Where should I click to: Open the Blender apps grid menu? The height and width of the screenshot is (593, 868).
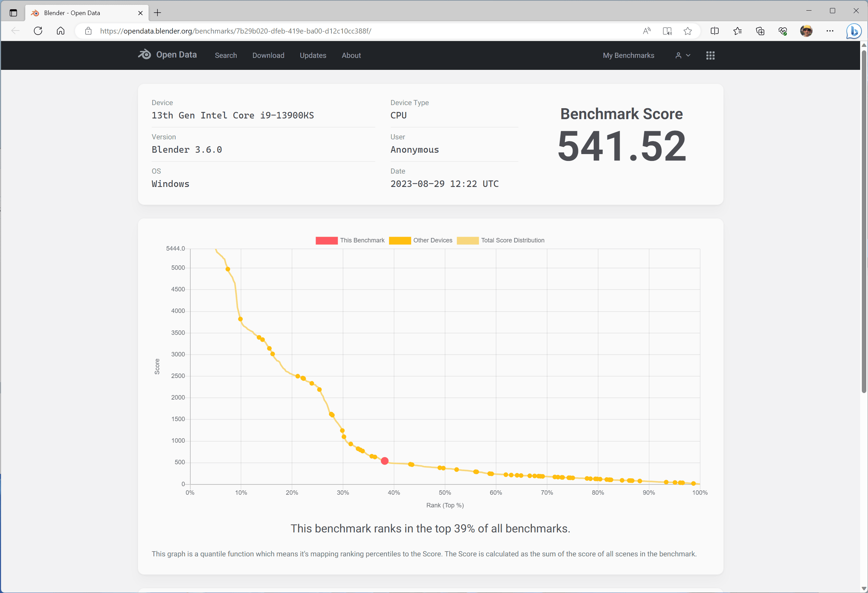tap(710, 55)
